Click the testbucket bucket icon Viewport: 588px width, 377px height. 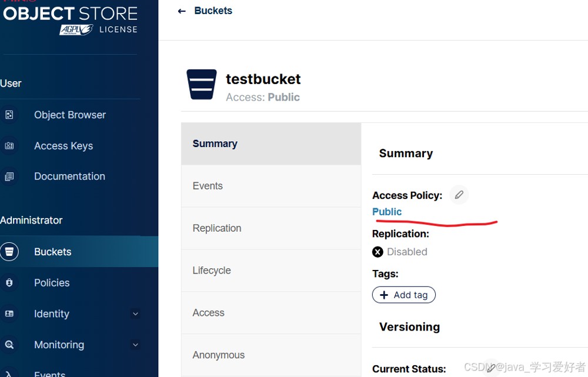(x=202, y=85)
